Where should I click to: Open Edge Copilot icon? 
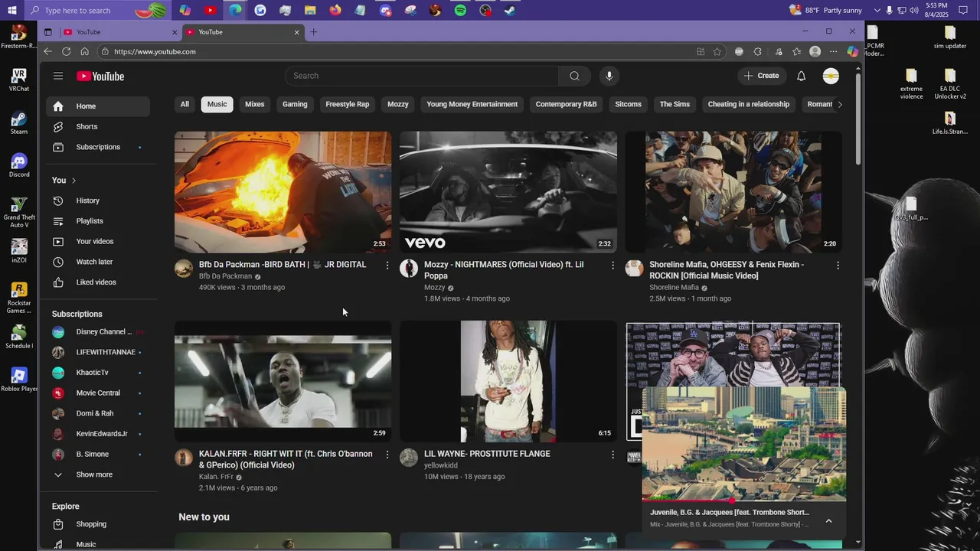coord(852,51)
